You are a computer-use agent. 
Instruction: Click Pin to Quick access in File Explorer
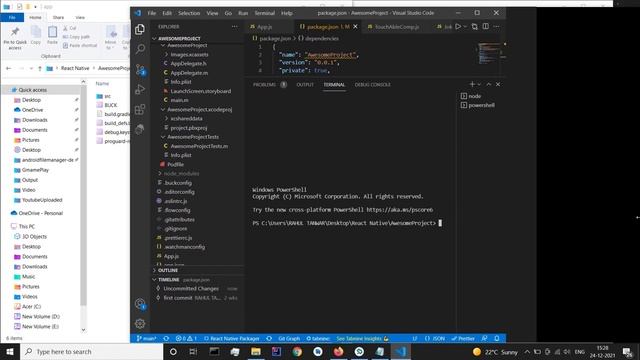[x=15, y=38]
